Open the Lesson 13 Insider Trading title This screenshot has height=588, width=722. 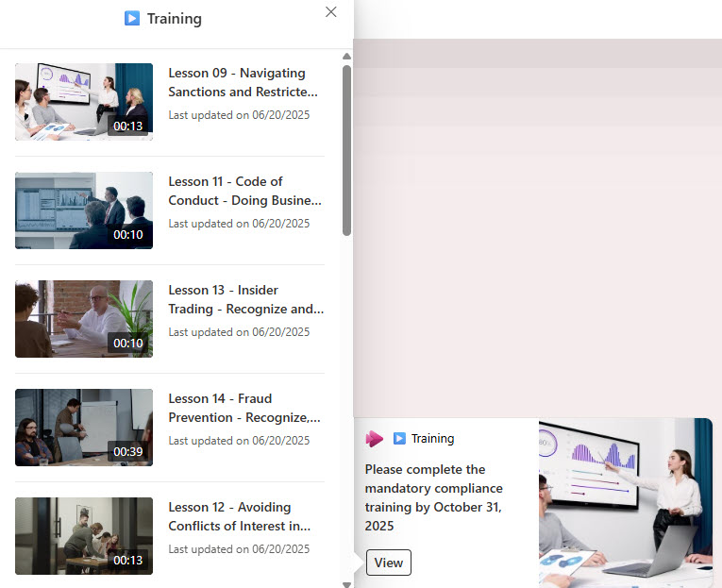245,299
